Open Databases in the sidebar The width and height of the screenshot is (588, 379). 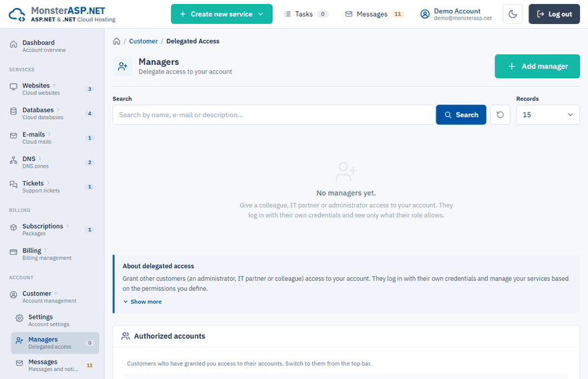(x=52, y=114)
